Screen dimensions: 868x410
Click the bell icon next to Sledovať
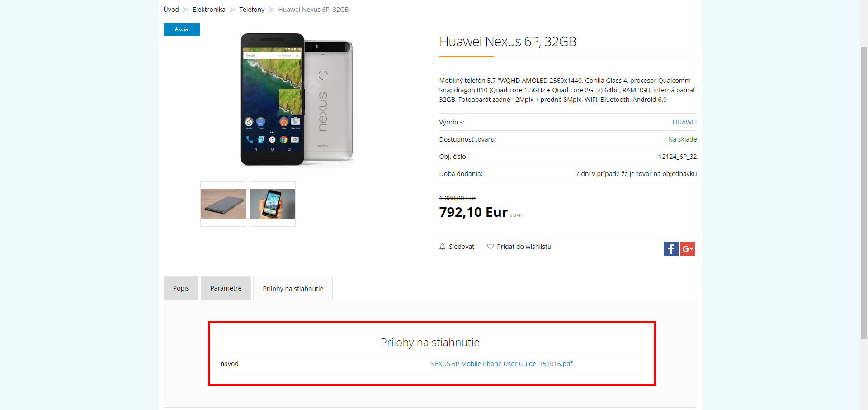(442, 247)
